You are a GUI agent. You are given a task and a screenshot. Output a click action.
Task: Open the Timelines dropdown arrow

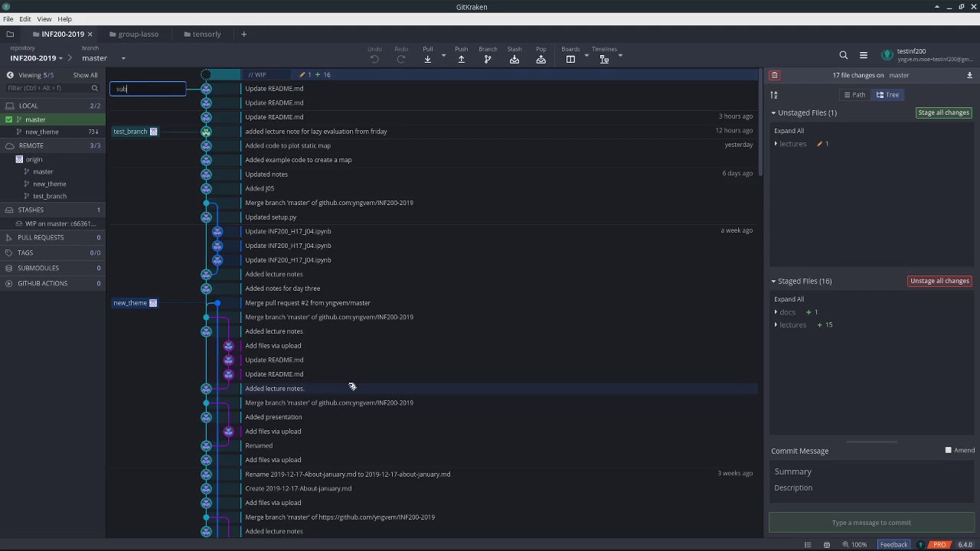[x=620, y=55]
